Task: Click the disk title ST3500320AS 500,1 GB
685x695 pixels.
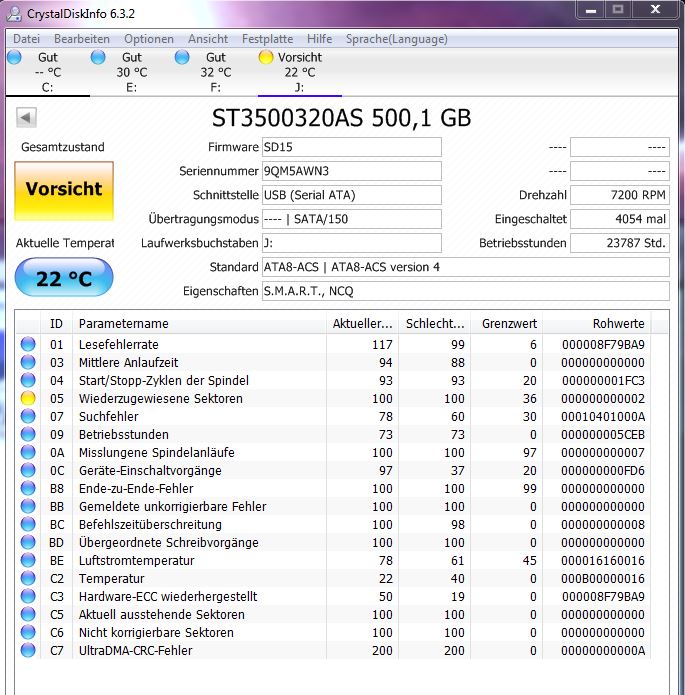Action: coord(341,118)
